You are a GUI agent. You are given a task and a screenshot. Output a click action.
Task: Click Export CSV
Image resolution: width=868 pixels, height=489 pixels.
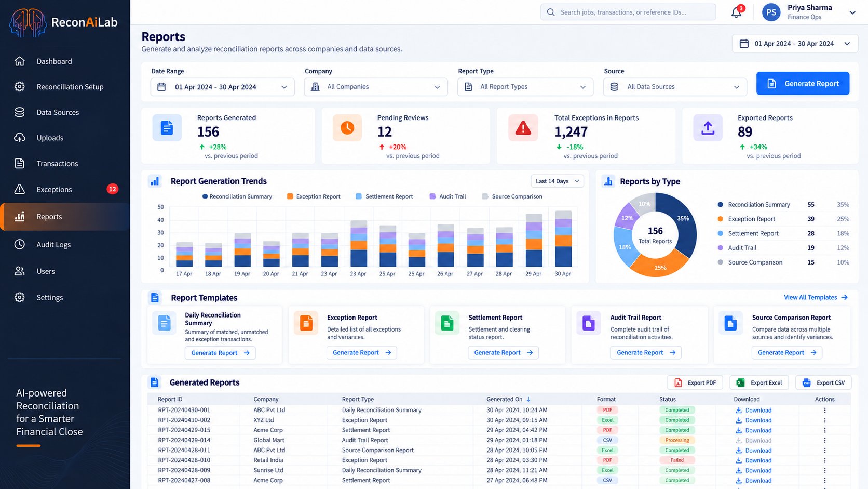coord(823,383)
